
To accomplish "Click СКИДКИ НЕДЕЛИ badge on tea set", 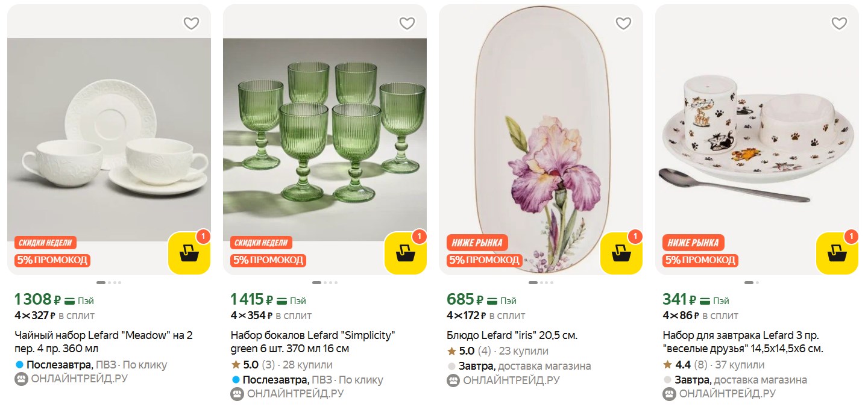I will pyautogui.click(x=45, y=243).
